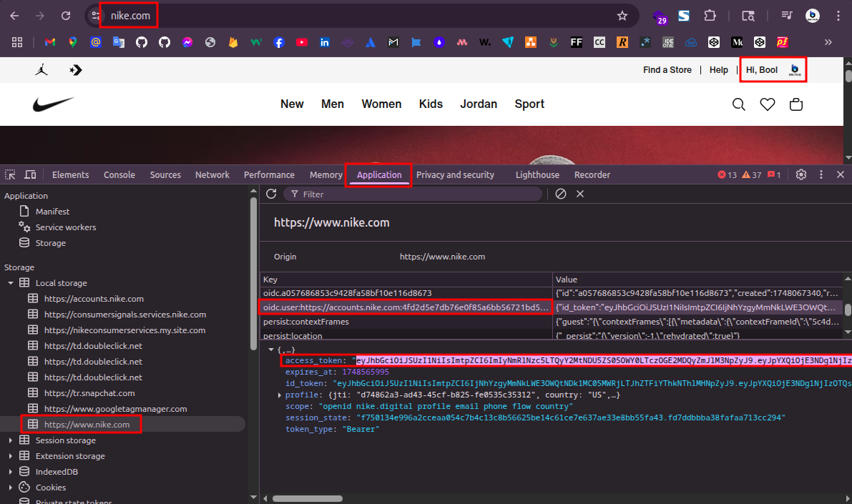Switch to the Network tab
Screen dimensions: 852x504
pos(212,175)
